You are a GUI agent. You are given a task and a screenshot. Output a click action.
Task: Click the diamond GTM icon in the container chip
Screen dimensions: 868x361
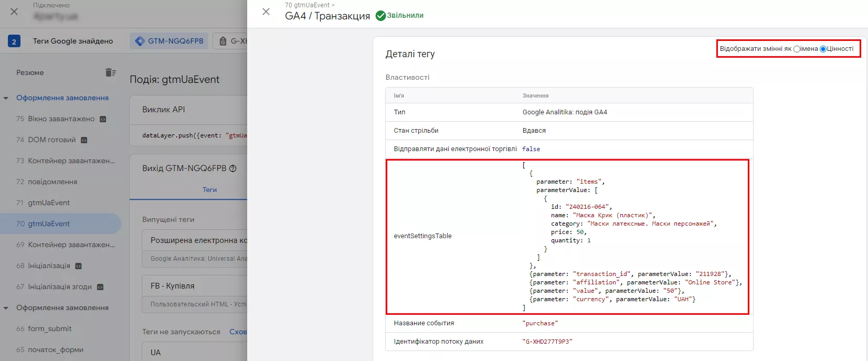pos(140,41)
